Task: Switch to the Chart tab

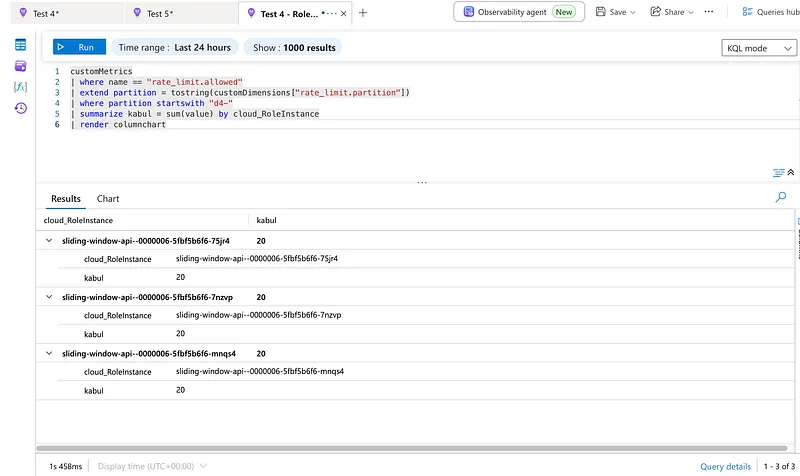Action: tap(108, 198)
